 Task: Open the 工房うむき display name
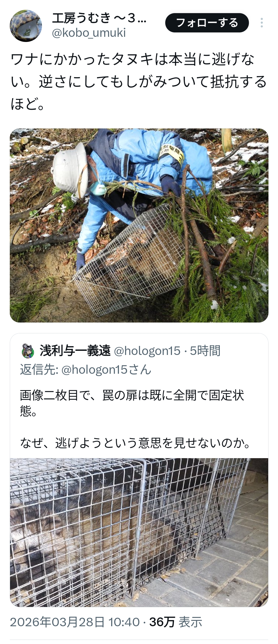tap(99, 19)
